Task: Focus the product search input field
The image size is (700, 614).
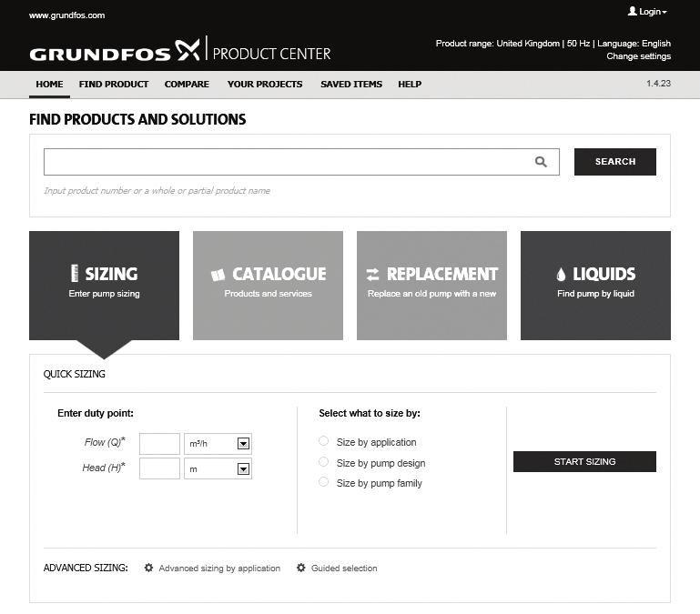Action: (x=301, y=162)
